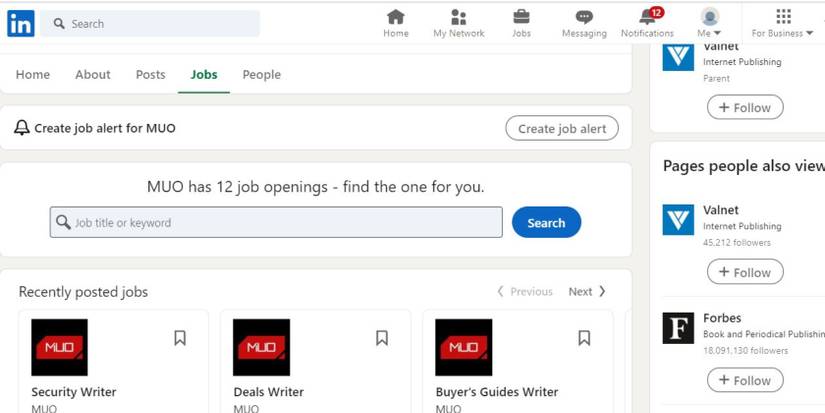The height and width of the screenshot is (413, 825).
Task: Click the bell icon beside Create job alert for MUO
Action: pyautogui.click(x=22, y=128)
